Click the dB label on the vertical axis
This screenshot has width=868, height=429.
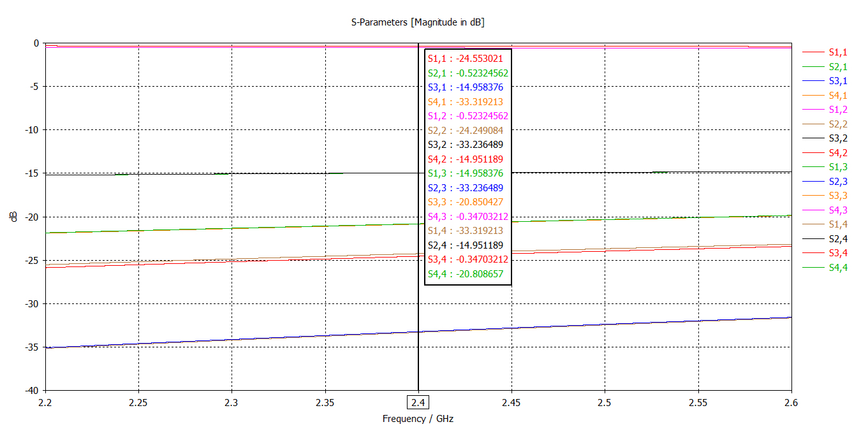click(x=14, y=217)
